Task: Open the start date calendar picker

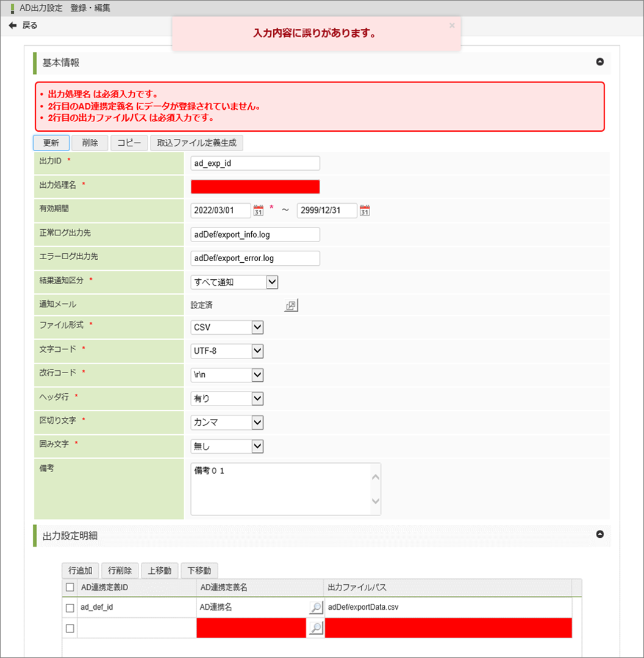Action: pos(258,210)
